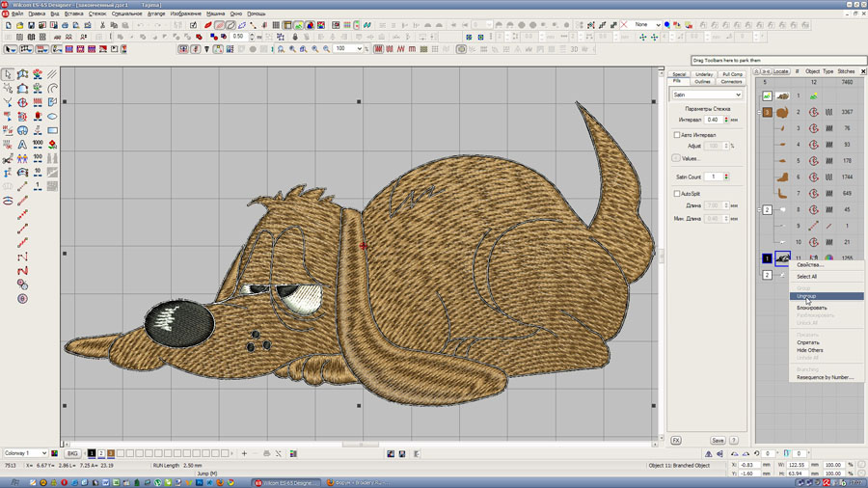
Task: Choose Спрятать in context menu
Action: point(807,342)
